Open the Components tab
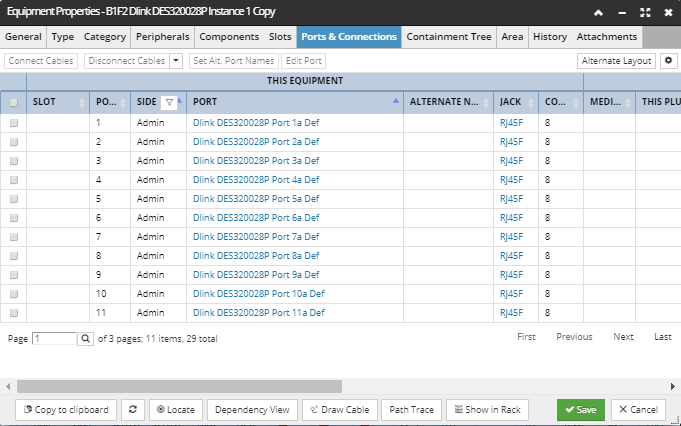Screen dimensions: 681x426 coord(229,37)
